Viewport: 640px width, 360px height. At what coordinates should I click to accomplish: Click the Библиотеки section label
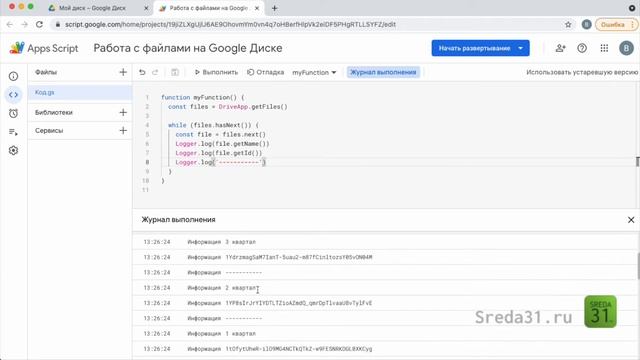pos(54,112)
